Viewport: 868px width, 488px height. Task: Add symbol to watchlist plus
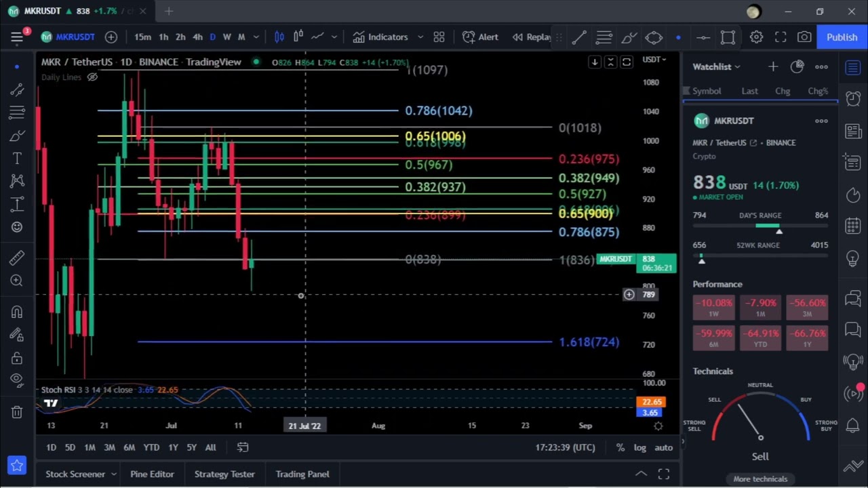[x=773, y=66]
